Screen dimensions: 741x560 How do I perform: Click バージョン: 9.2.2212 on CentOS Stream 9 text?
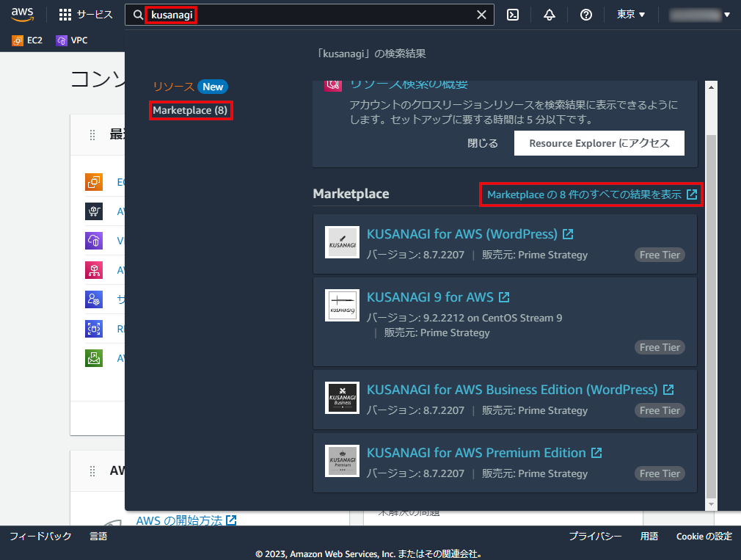(464, 318)
